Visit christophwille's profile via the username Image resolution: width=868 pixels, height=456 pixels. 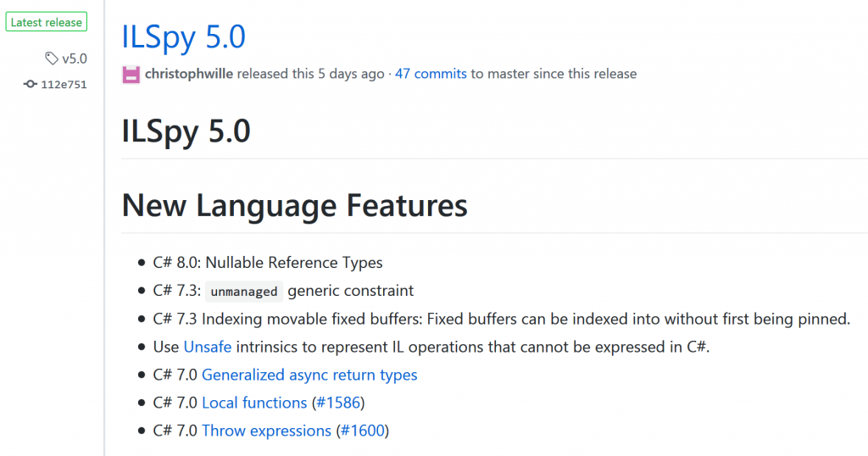pos(189,74)
